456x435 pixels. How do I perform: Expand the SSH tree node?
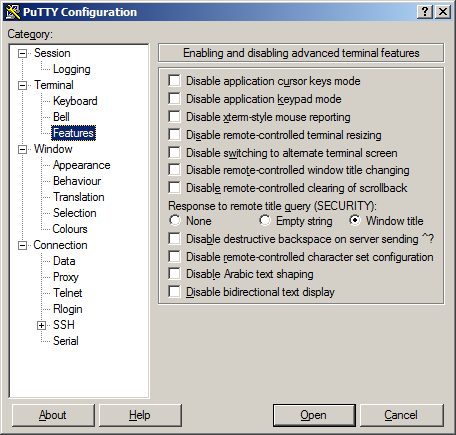41,325
